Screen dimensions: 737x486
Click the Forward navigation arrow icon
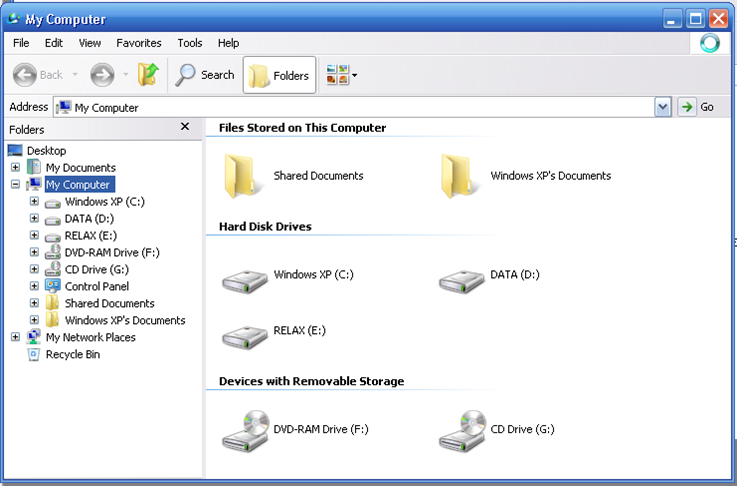pyautogui.click(x=102, y=75)
